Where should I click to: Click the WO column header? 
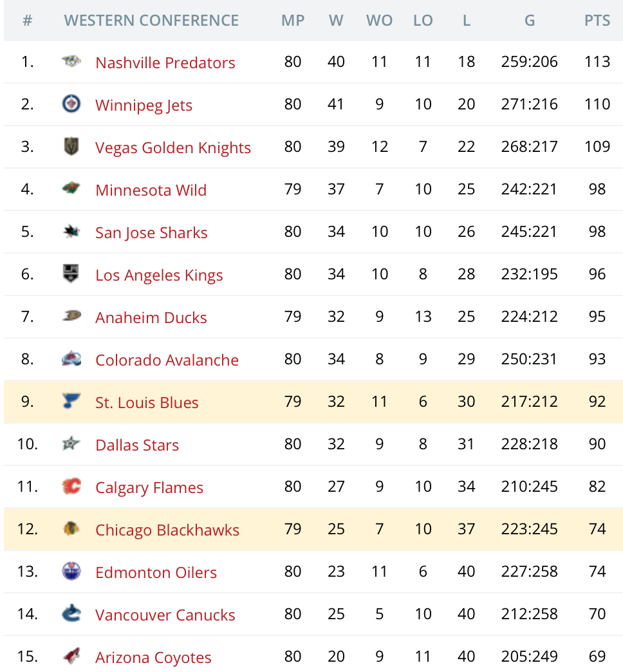coord(379,21)
